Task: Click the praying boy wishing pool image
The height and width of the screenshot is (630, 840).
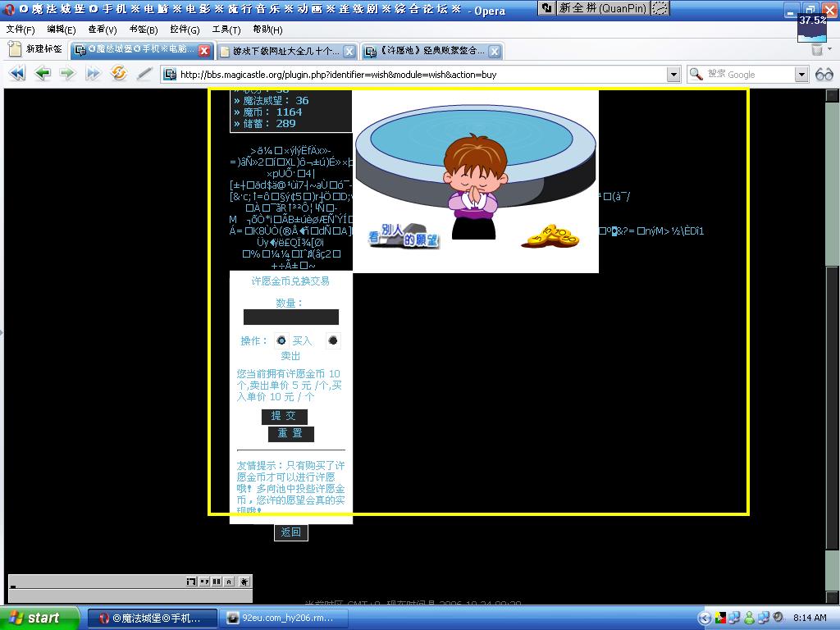Action: click(x=476, y=181)
